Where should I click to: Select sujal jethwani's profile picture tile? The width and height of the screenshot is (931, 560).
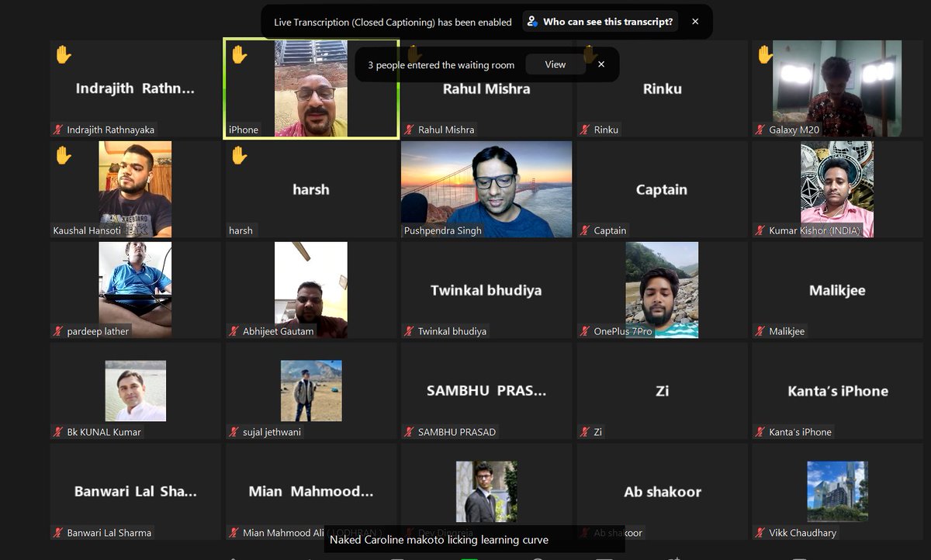[311, 391]
